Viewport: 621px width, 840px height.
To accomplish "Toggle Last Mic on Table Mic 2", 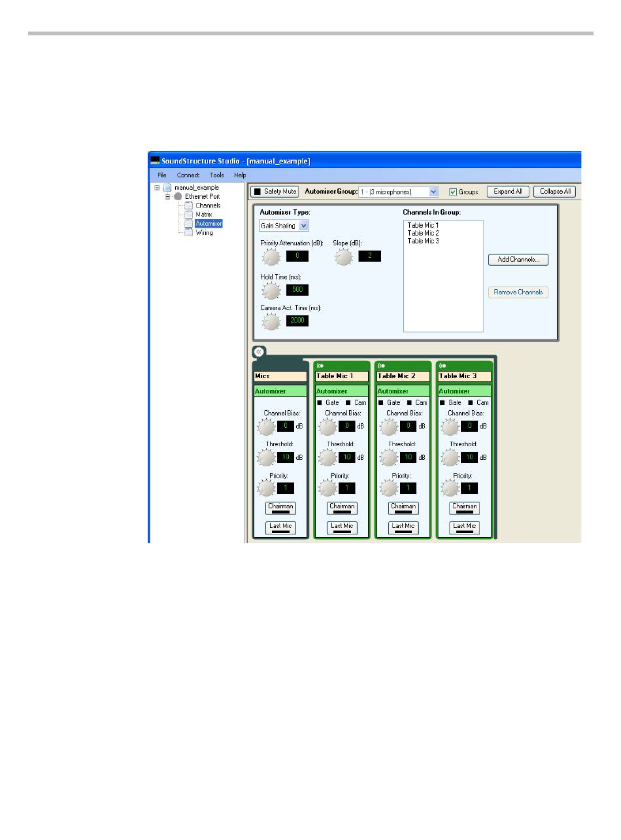I will pos(403,528).
